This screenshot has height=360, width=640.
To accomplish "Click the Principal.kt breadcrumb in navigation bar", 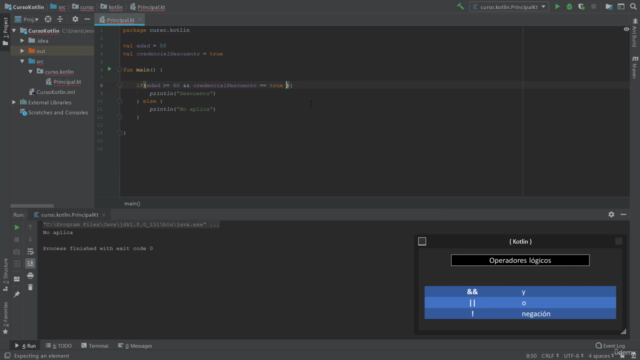I will pyautogui.click(x=147, y=7).
